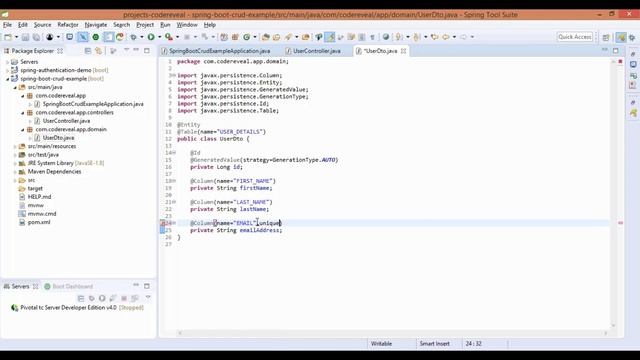Click on "public class UserDto {" line
This screenshot has height=360, width=640.
213,139
